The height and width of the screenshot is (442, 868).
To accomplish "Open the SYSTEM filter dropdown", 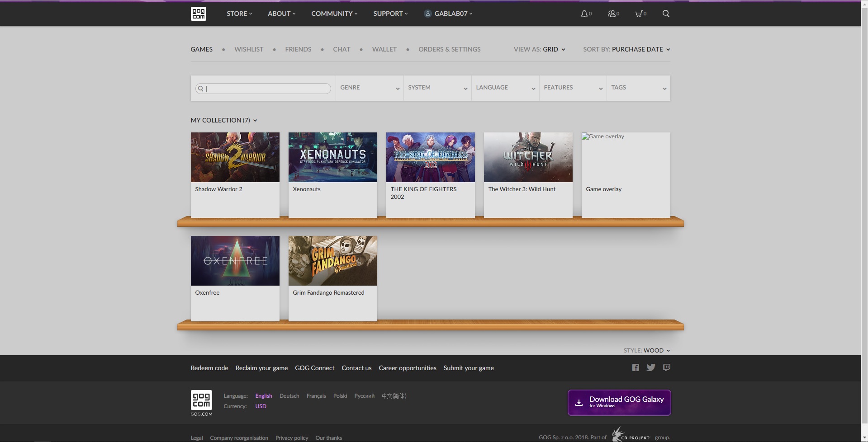I will 437,88.
